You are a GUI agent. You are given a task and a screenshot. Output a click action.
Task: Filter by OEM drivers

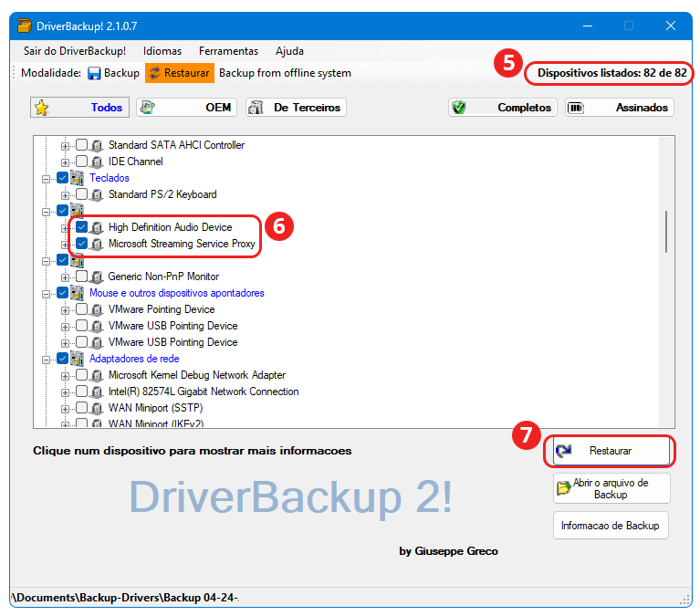(x=186, y=108)
